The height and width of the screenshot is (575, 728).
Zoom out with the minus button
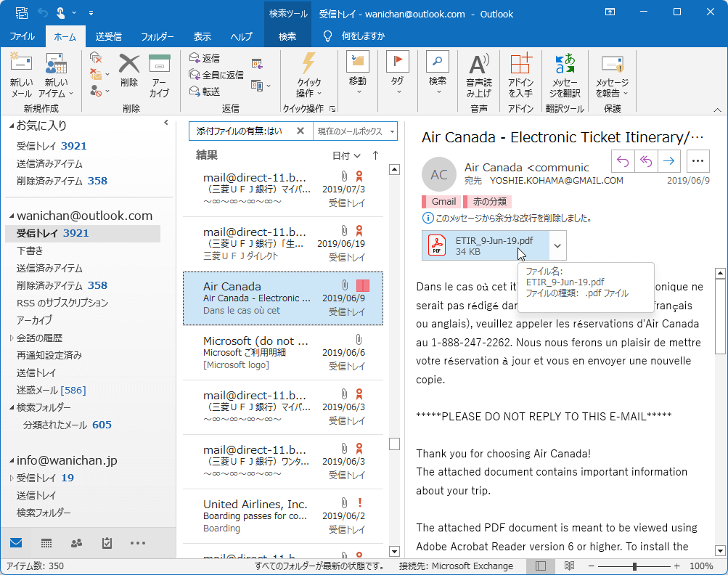(x=591, y=566)
